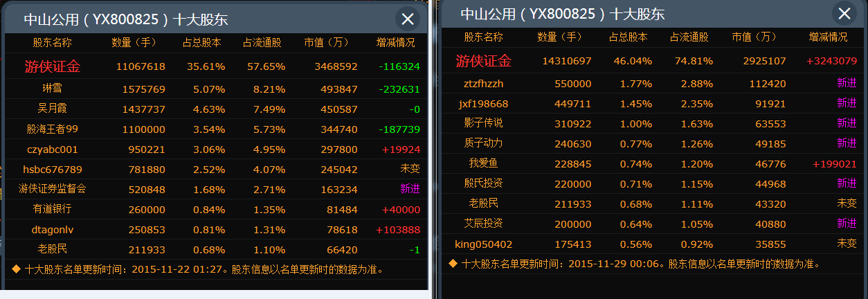The image size is (868, 299).
Task: Open jxf198668 shareholder entry
Action: click(x=483, y=103)
